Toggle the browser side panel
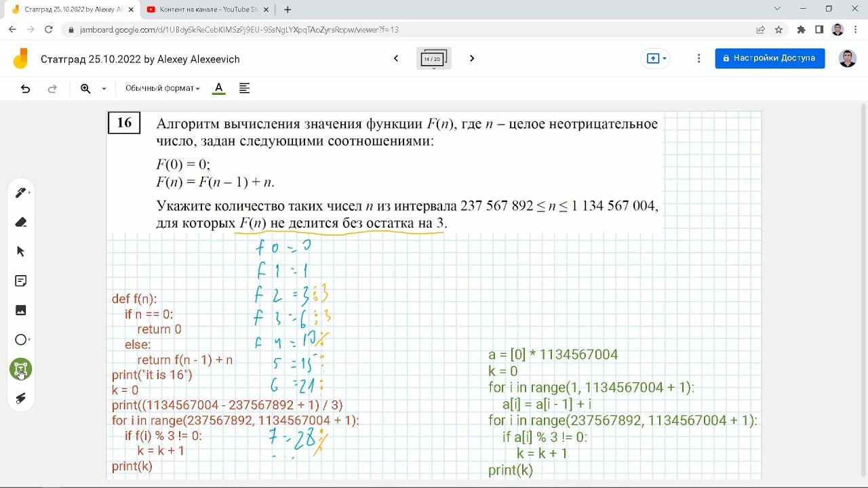The image size is (868, 488). tap(819, 30)
